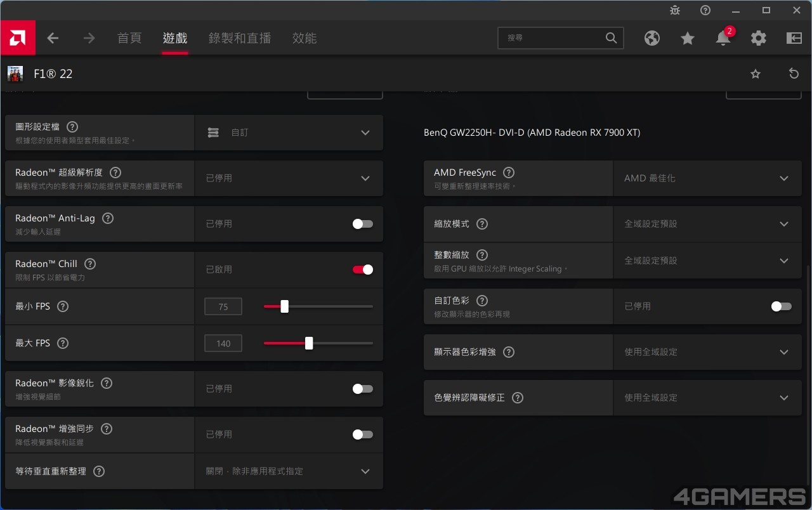Click the 最大 FPS value box 140
Image resolution: width=812 pixels, height=510 pixels.
coord(223,343)
